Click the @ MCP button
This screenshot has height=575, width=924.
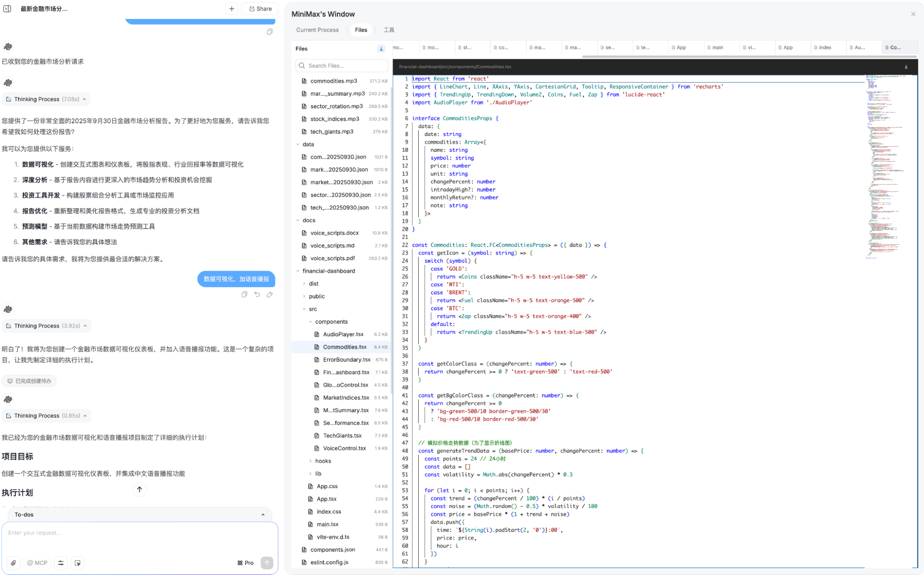37,563
